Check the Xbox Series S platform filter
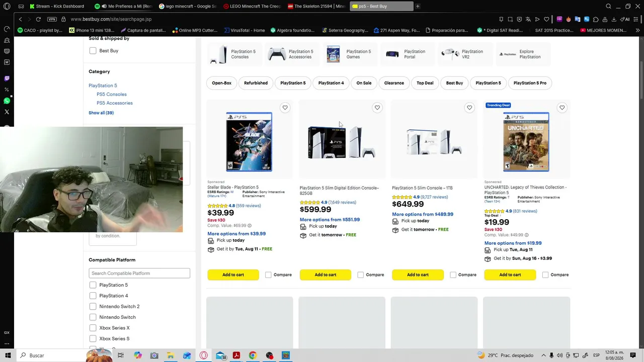The width and height of the screenshot is (644, 362). tap(93, 339)
